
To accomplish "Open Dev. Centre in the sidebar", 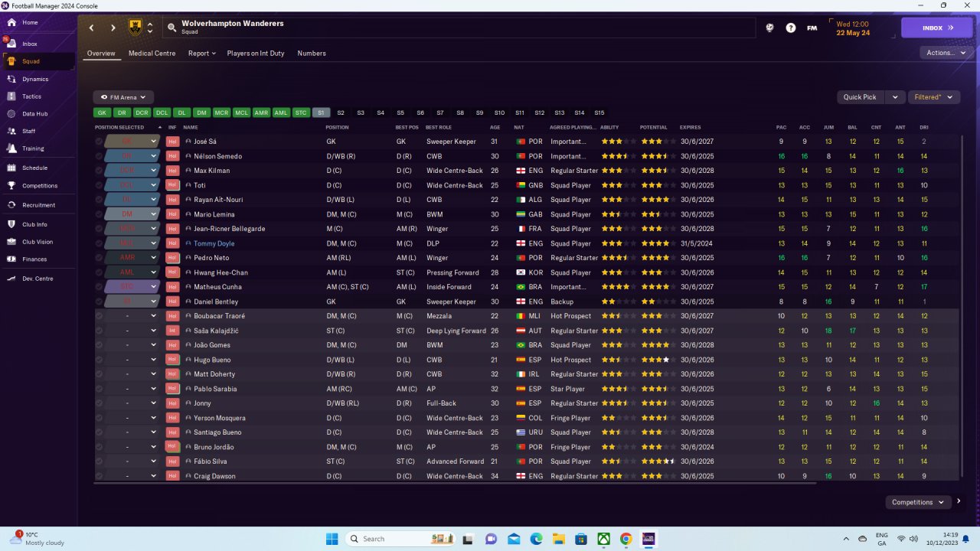I will [x=38, y=279].
